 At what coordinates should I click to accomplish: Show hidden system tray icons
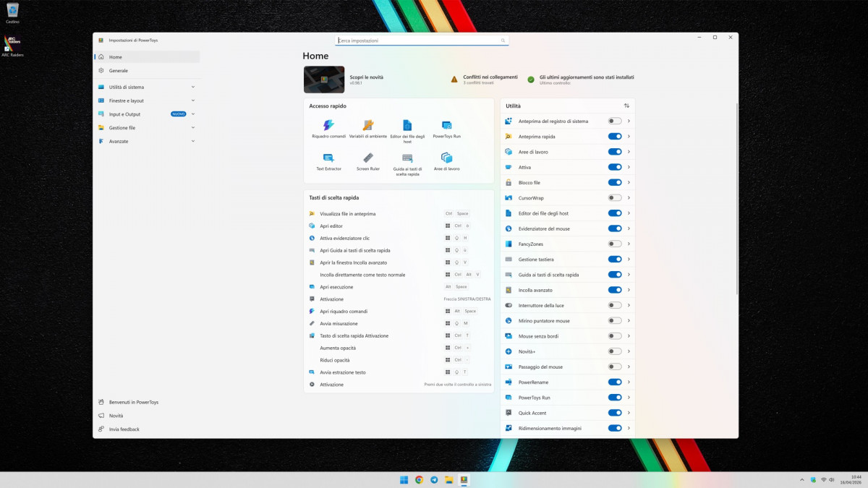[801, 479]
